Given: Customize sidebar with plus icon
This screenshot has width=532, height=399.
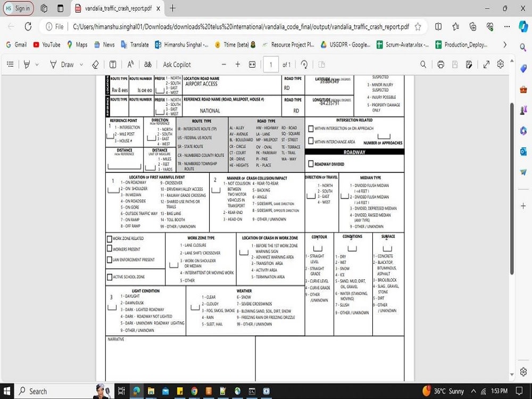Looking at the screenshot, I should point(523,206).
